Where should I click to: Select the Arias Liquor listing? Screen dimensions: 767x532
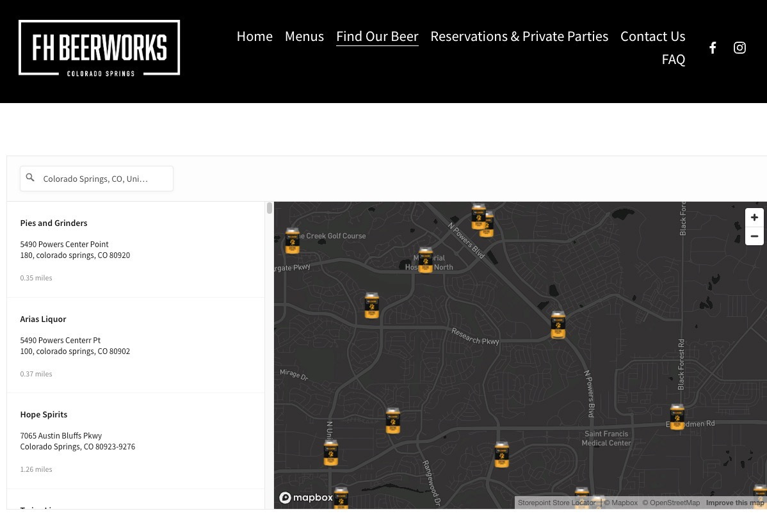[136, 345]
